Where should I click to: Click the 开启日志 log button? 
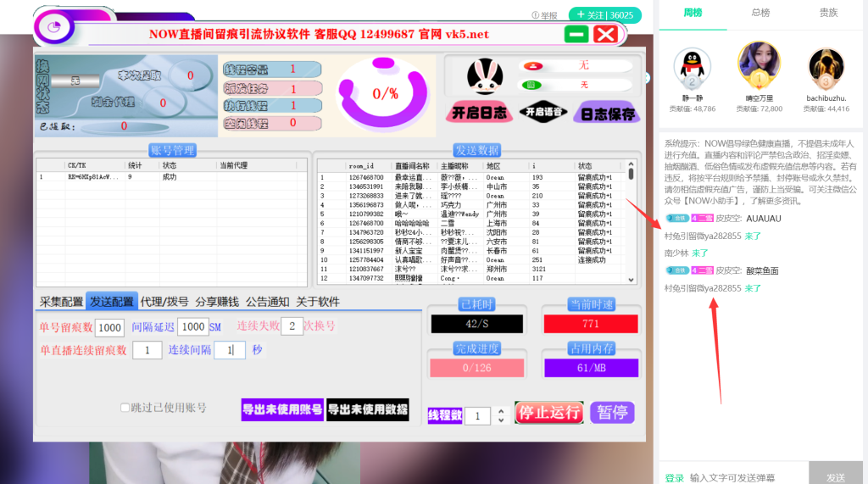(x=478, y=113)
